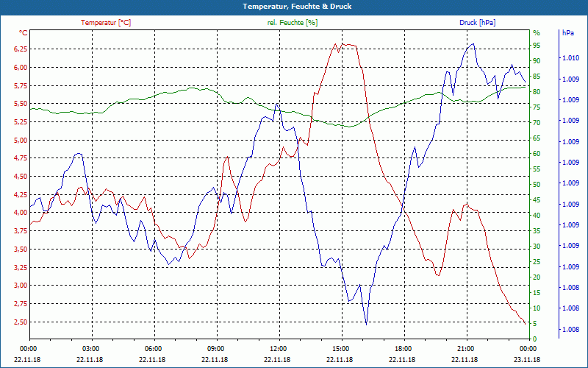588x368 pixels.
Task: Click green humidity axis value 25
Action: pyautogui.click(x=537, y=262)
